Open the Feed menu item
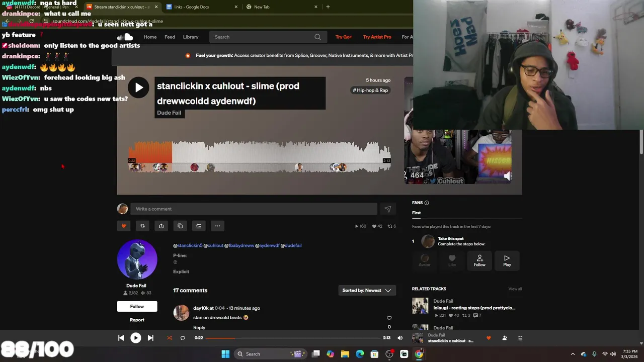The width and height of the screenshot is (644, 362). [x=170, y=37]
